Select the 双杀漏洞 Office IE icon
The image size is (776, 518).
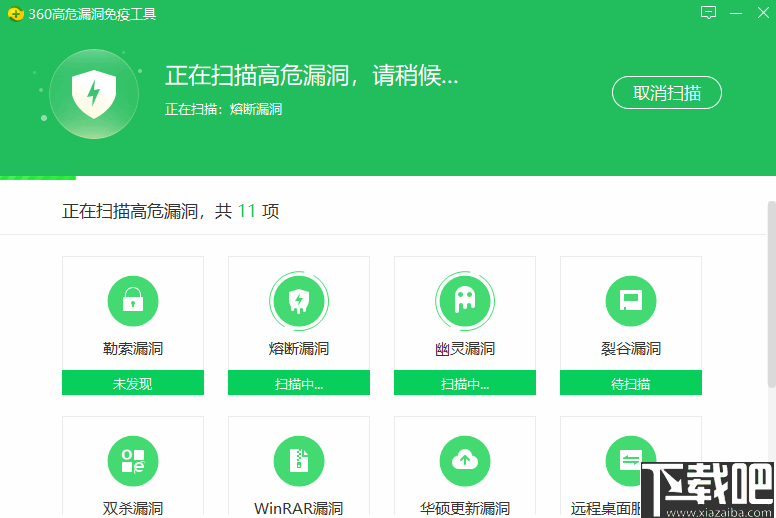pyautogui.click(x=133, y=461)
